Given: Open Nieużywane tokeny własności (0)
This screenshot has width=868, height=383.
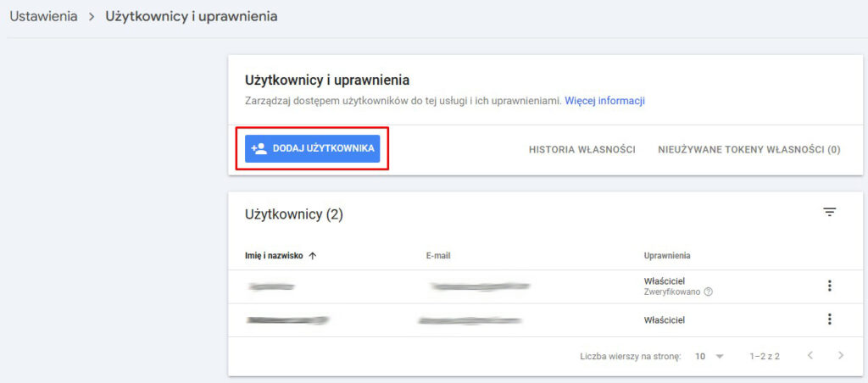Looking at the screenshot, I should tap(748, 149).
